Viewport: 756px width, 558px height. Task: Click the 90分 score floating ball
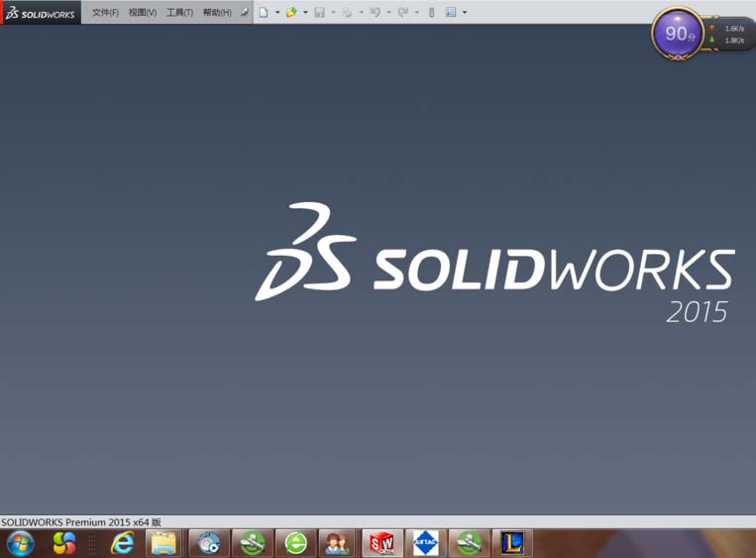[678, 34]
